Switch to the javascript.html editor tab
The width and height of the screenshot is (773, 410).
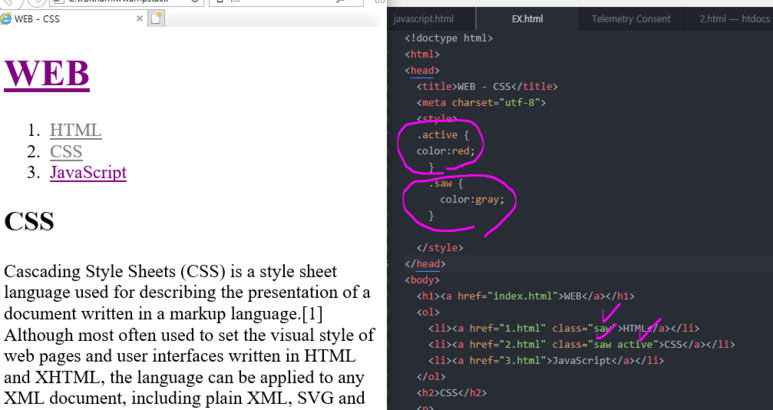(x=423, y=19)
